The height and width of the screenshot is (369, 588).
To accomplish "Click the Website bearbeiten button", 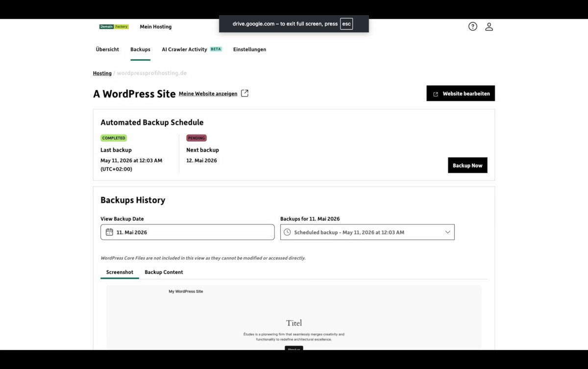I will click(461, 94).
